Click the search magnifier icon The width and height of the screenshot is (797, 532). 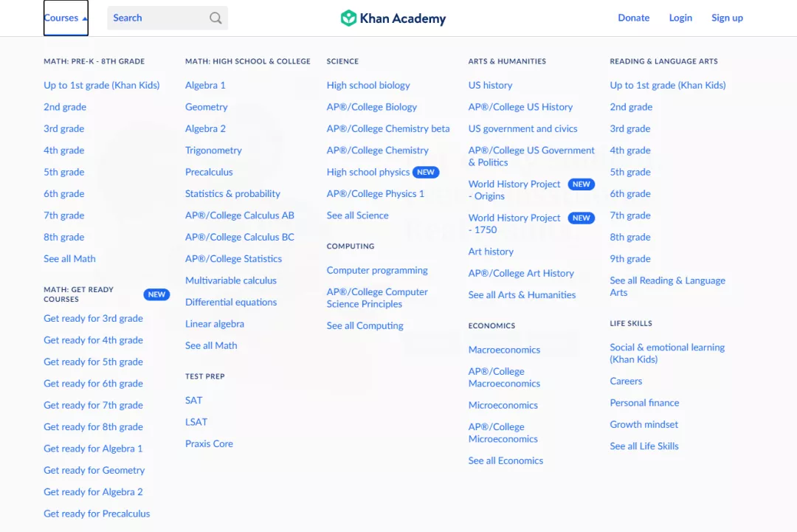pyautogui.click(x=215, y=18)
